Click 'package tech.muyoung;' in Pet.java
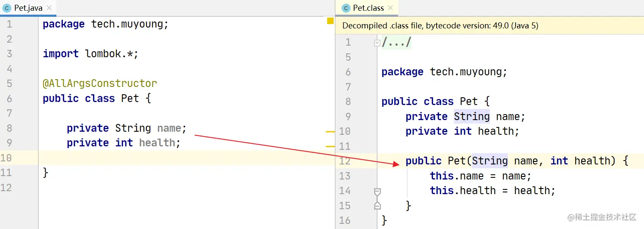 tap(105, 24)
